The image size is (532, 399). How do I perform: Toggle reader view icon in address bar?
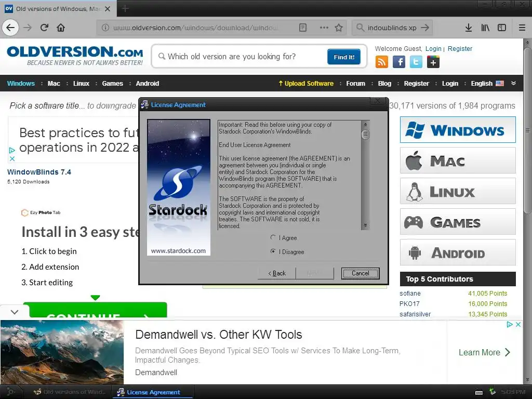(303, 28)
